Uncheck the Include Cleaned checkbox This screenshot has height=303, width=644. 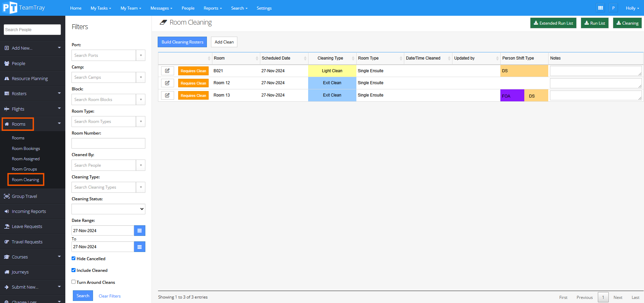(x=74, y=270)
